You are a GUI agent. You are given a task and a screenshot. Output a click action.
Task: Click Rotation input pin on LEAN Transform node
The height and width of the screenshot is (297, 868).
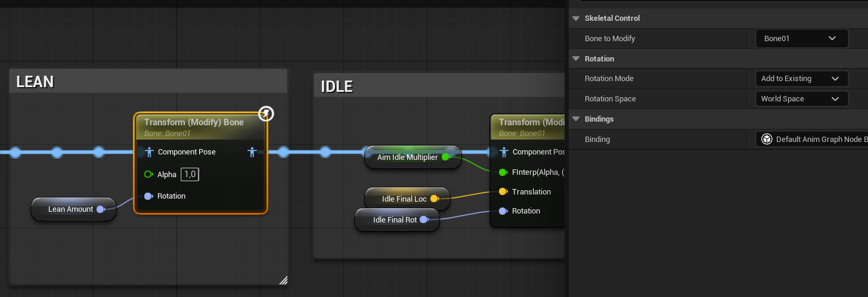coord(148,196)
